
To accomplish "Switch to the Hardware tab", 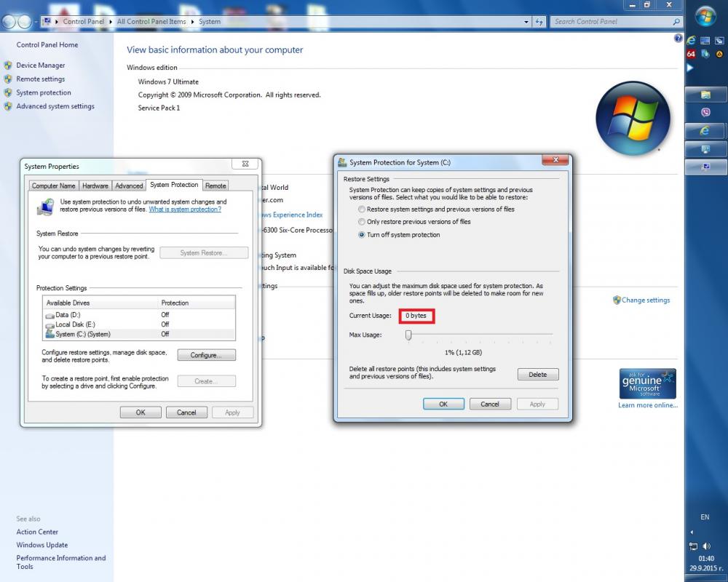I will click(x=95, y=186).
